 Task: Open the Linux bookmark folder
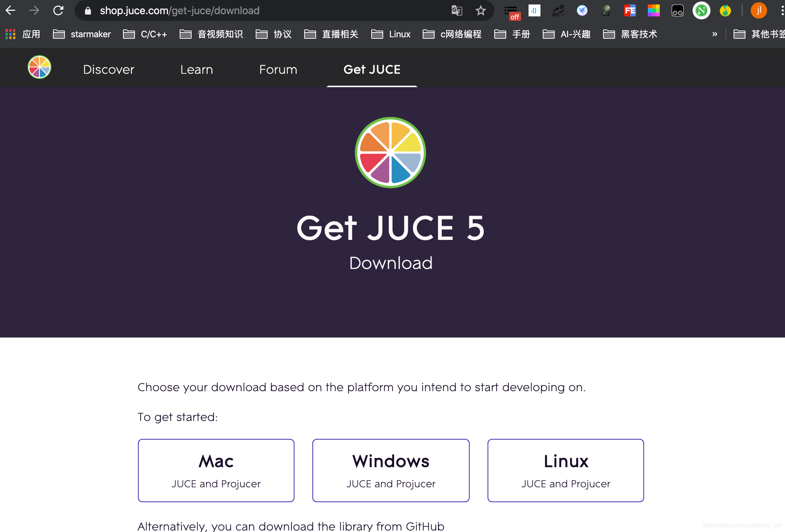point(391,34)
